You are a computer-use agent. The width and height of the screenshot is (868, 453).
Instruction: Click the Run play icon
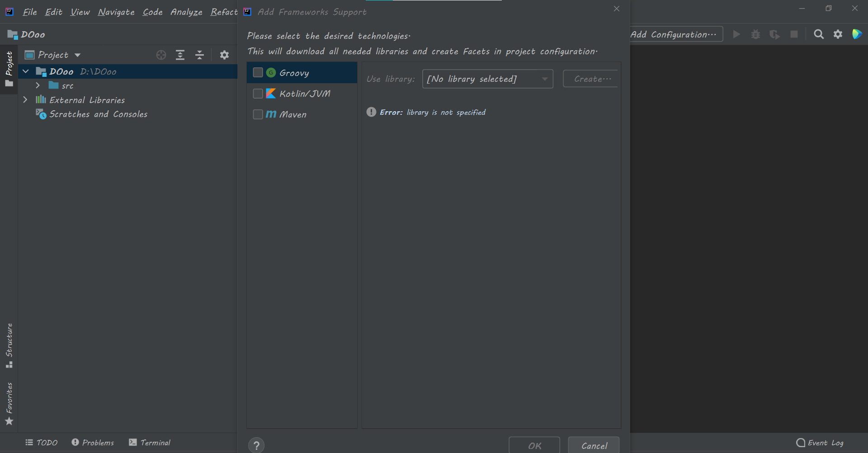736,34
